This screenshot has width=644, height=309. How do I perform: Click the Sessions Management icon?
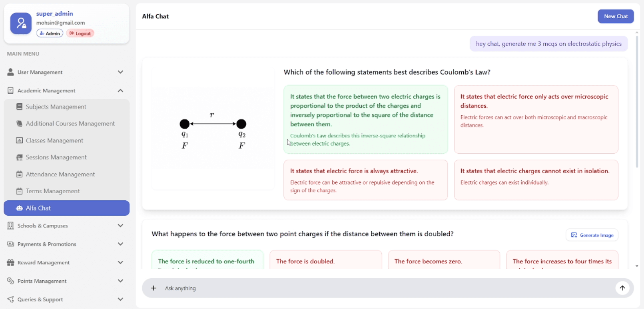(x=19, y=157)
